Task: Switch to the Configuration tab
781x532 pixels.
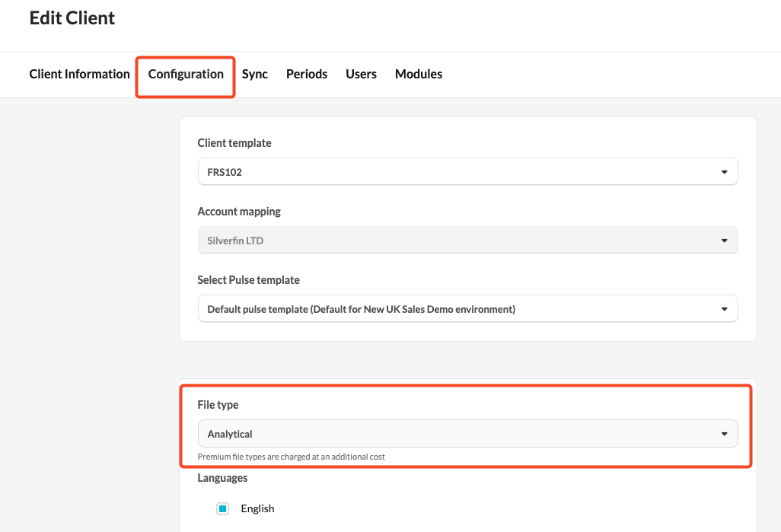Action: pos(186,74)
